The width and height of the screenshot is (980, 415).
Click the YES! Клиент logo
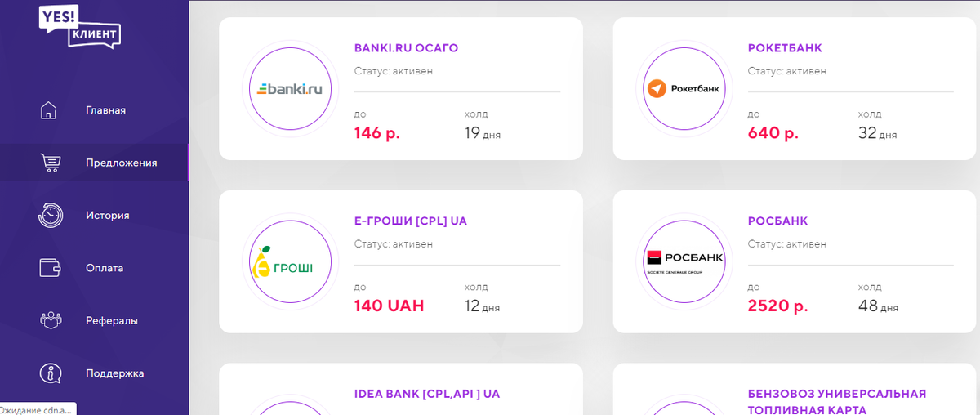(x=80, y=26)
